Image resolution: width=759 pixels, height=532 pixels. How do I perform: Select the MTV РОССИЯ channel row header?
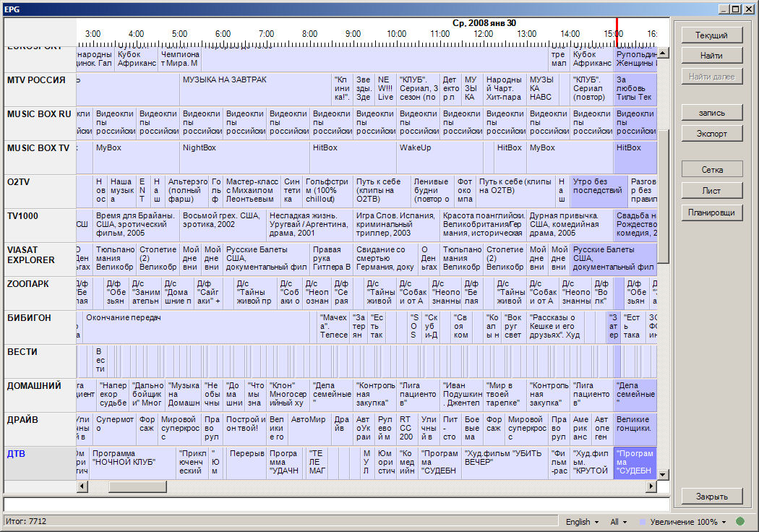coord(40,90)
